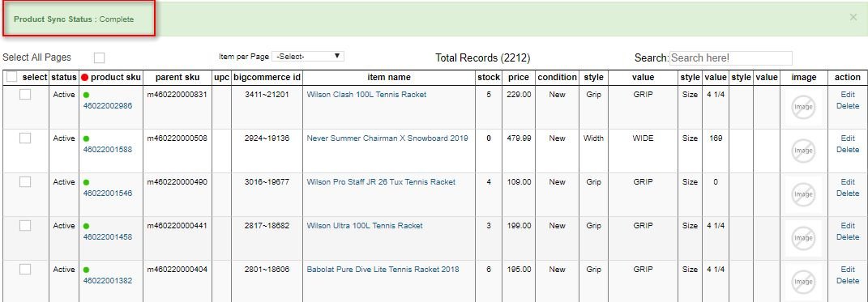This screenshot has height=302, width=868.
Task: Tick the Select All Pages checkbox
Action: [99, 57]
